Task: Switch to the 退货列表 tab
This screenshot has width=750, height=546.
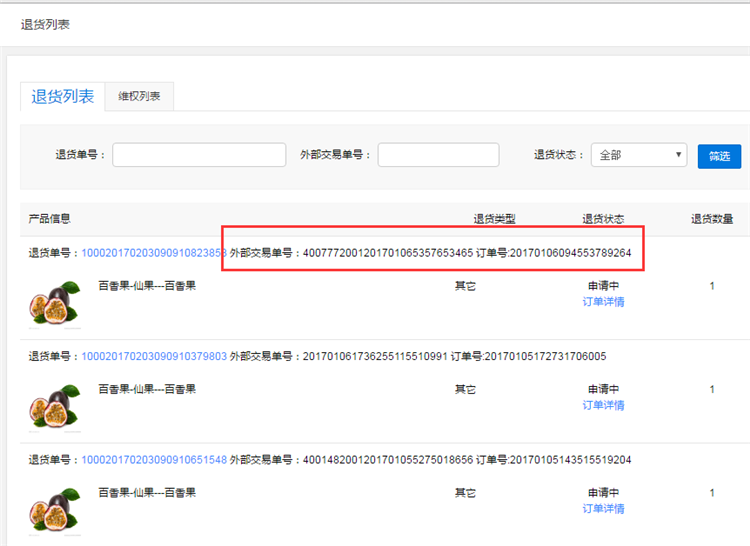Action: (x=63, y=97)
